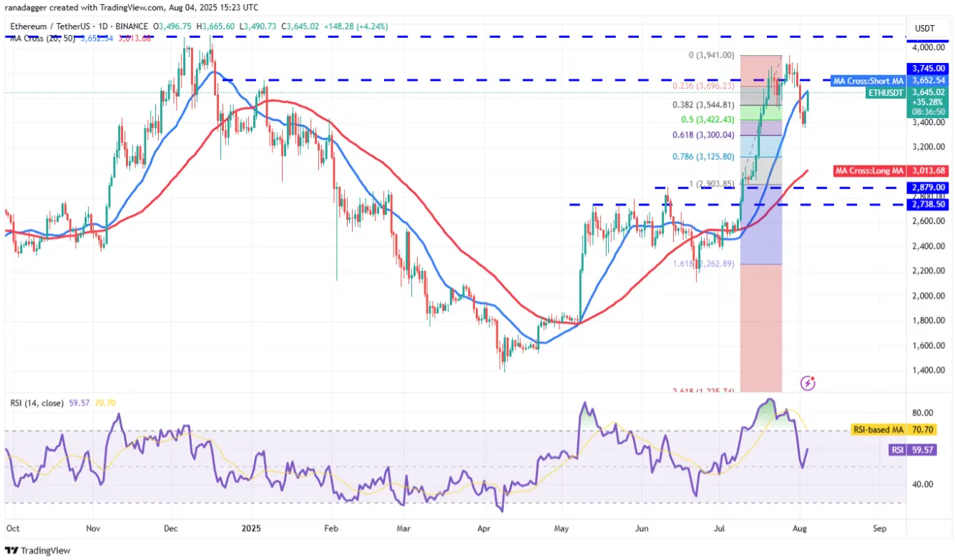Screen dimensions: 955x560
Task: Click the 2025 label on time axis
Action: (x=251, y=529)
